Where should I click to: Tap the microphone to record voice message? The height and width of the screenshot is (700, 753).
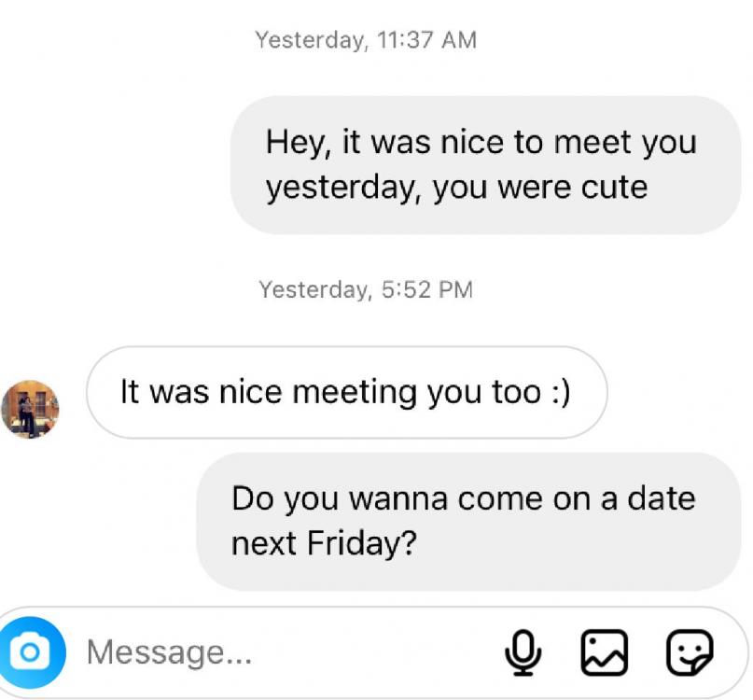tap(523, 651)
